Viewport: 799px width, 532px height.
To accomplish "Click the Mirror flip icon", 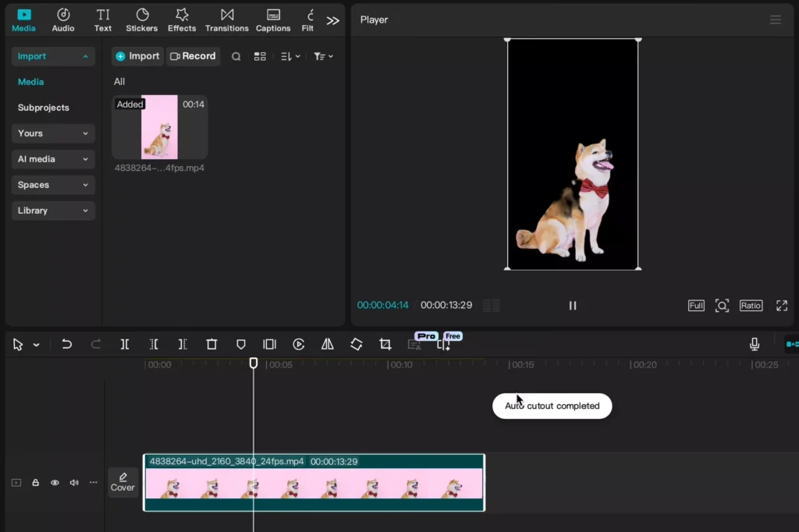I will (328, 345).
